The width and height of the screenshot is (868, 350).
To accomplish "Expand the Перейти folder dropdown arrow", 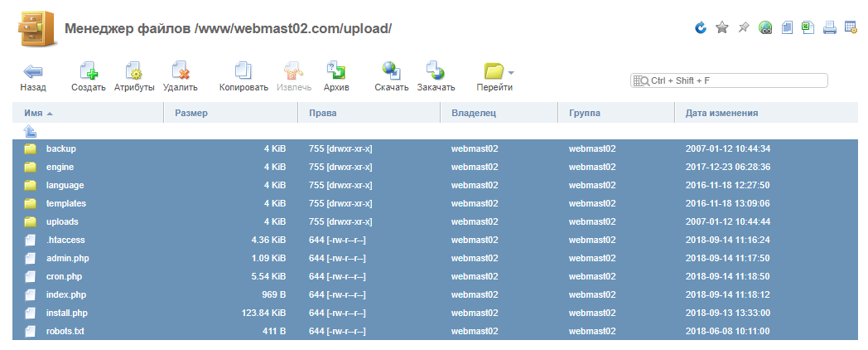I will pyautogui.click(x=511, y=71).
